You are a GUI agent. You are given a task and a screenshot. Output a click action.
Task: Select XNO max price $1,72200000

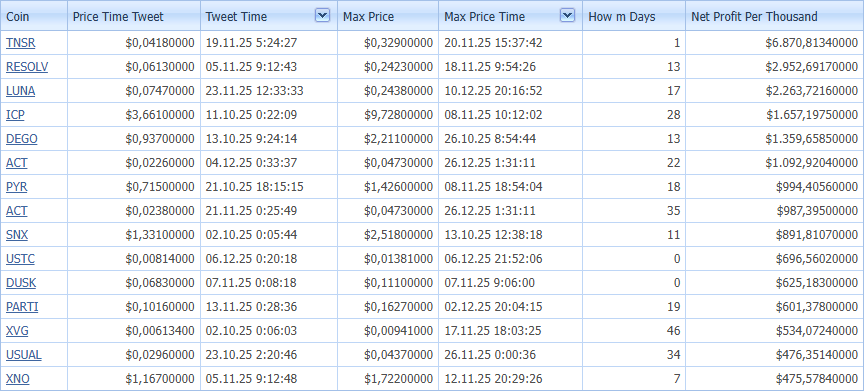point(398,378)
